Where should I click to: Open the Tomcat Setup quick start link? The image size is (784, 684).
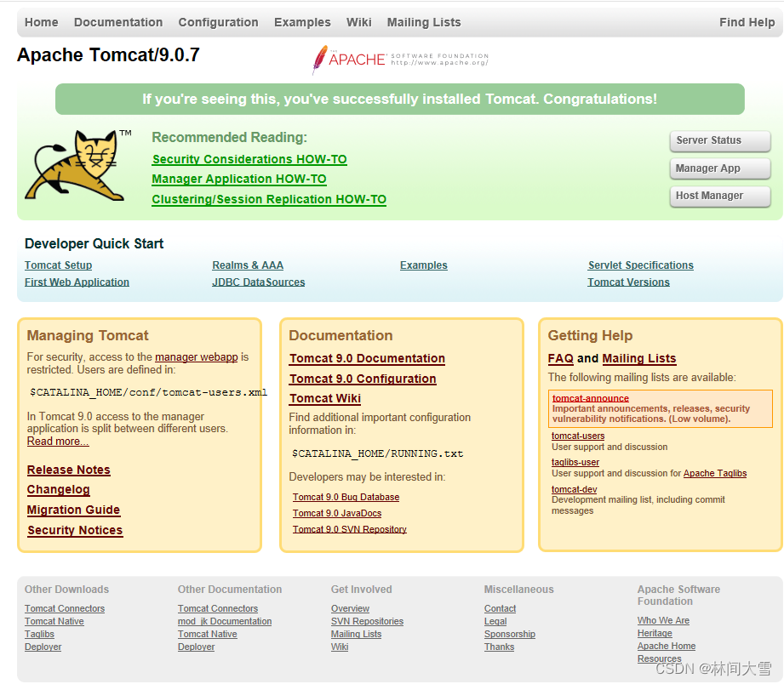59,265
